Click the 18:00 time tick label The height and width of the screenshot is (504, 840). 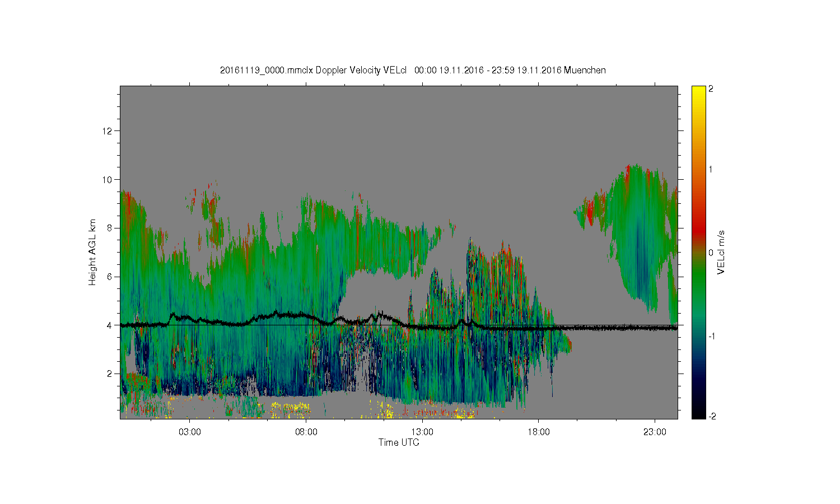coord(539,432)
